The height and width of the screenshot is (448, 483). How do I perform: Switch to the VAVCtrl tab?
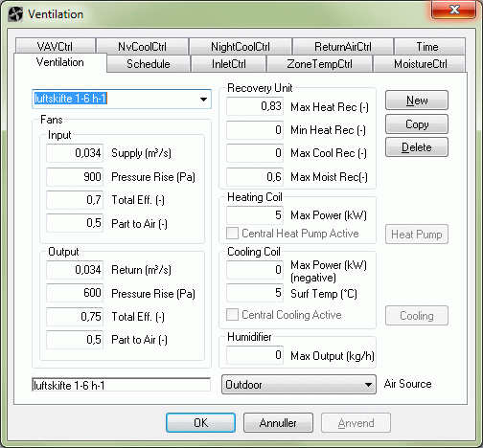(x=56, y=46)
